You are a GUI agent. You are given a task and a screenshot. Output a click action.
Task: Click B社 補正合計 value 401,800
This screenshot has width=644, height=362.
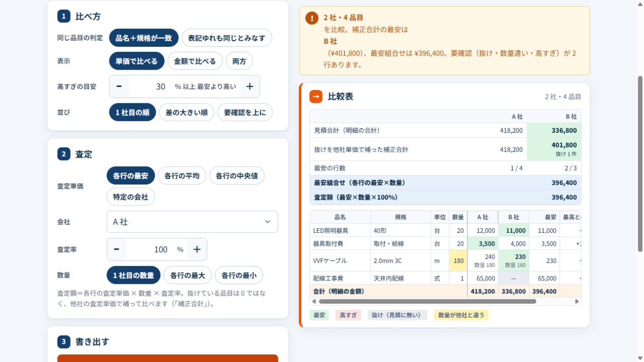pyautogui.click(x=564, y=145)
